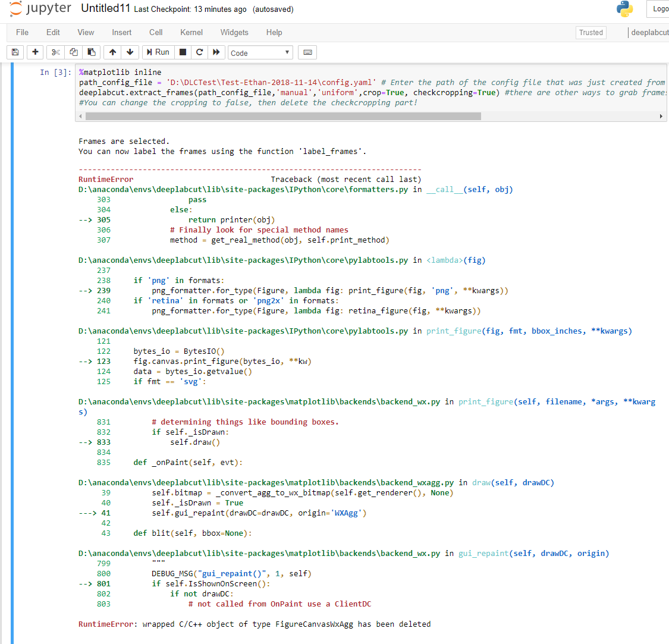Screen dimensions: 669x644
Task: Click the Python kernel logo
Action: tap(624, 9)
